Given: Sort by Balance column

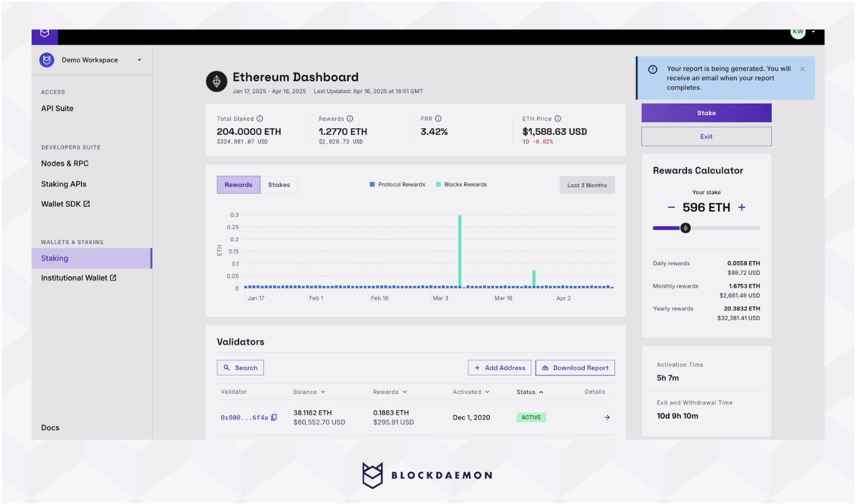Looking at the screenshot, I should pos(309,392).
